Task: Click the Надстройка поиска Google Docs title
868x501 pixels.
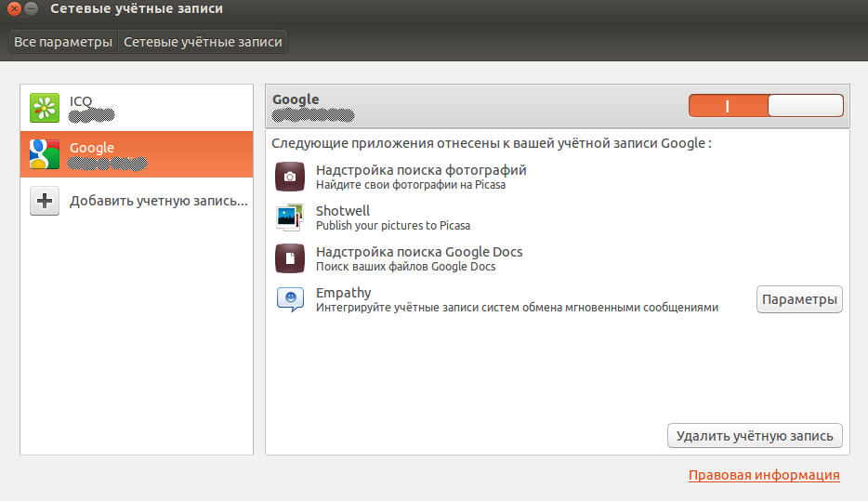Action: tap(419, 252)
